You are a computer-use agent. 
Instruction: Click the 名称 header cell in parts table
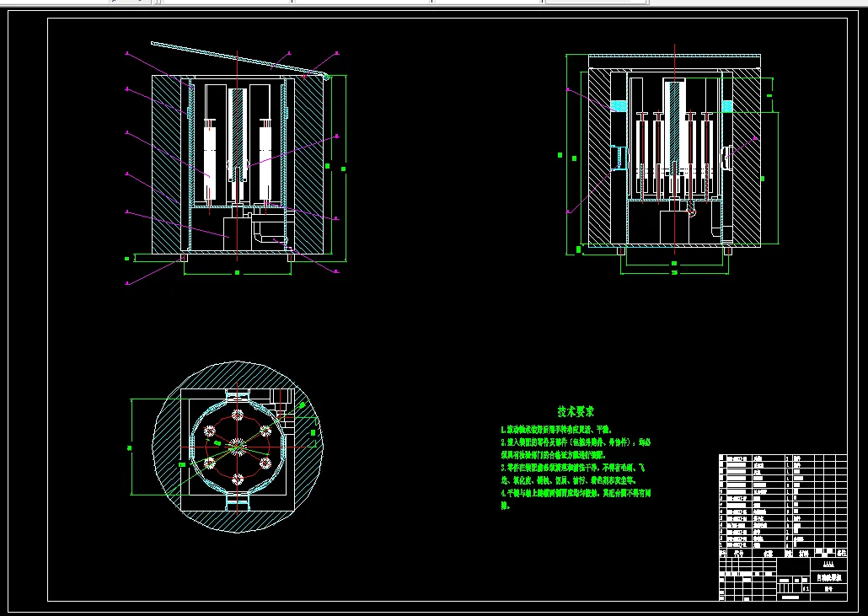(x=768, y=553)
